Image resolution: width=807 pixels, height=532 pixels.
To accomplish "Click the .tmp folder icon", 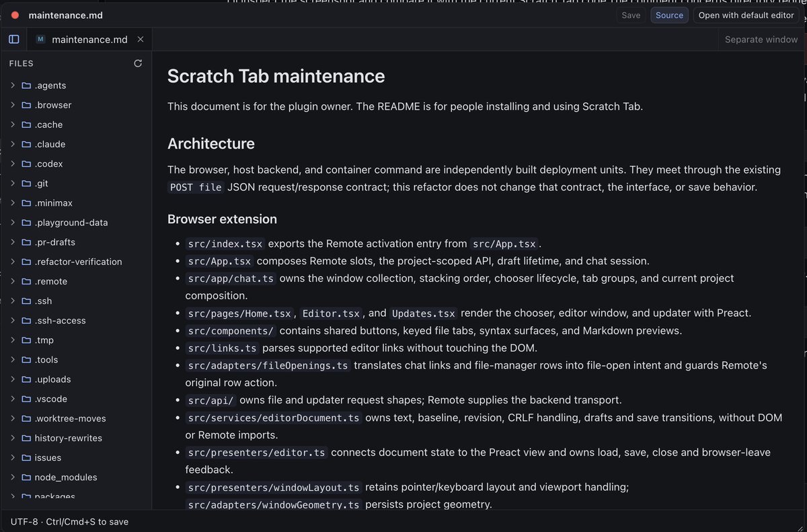I will coord(26,340).
